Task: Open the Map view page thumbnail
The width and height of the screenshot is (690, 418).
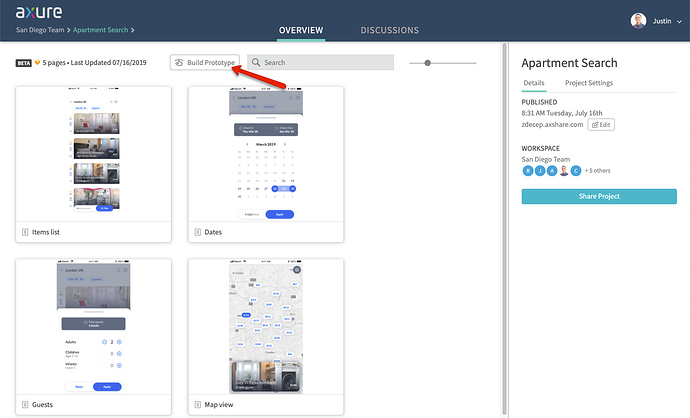Action: [x=266, y=326]
